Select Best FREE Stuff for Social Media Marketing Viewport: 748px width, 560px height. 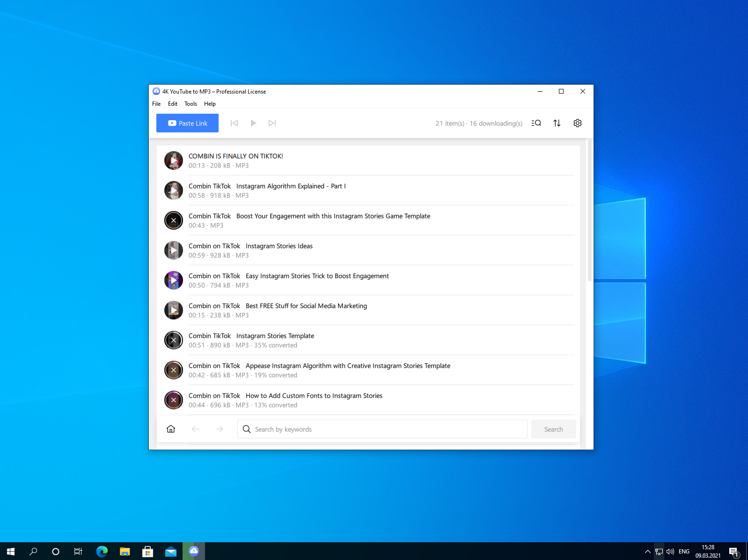click(x=278, y=306)
